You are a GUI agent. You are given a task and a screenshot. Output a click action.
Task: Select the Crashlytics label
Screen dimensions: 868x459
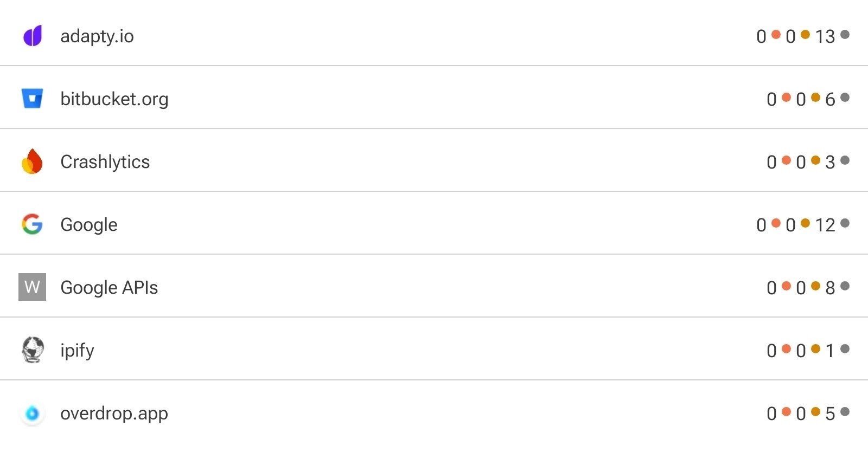tap(105, 162)
